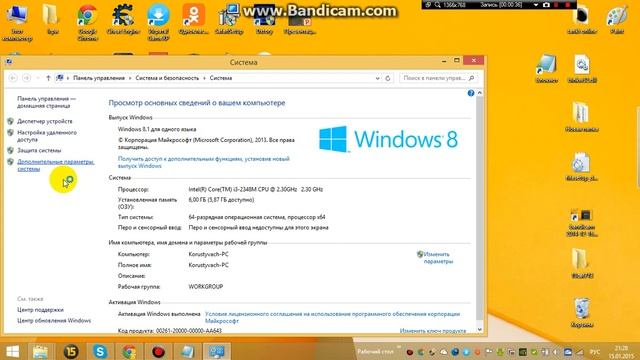
Task: Open Windows Start button
Action: coord(13,351)
